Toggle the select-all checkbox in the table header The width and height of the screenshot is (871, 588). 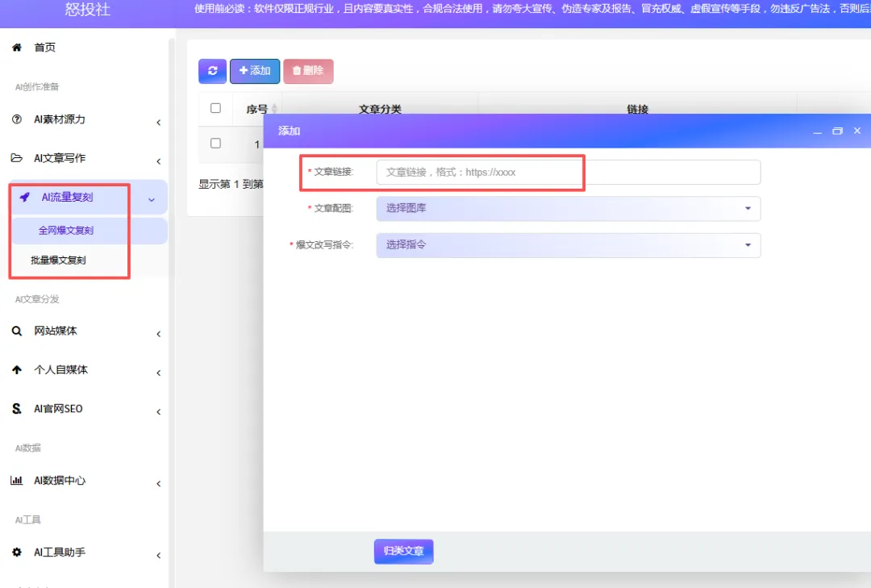(x=215, y=107)
